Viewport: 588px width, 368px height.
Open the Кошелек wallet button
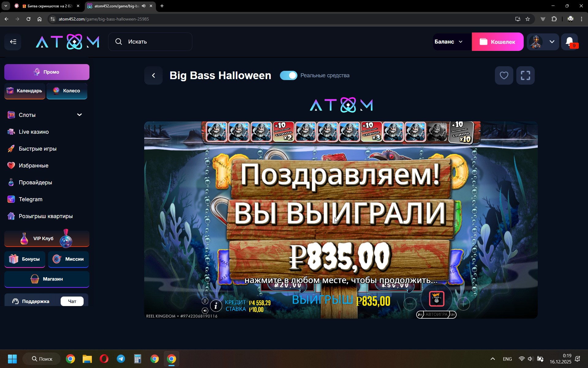[x=497, y=42]
